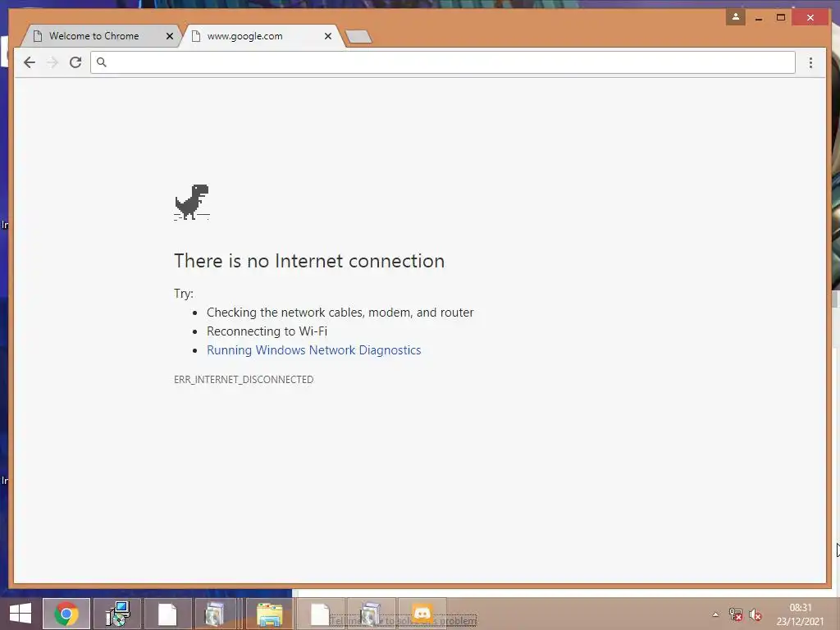This screenshot has height=630, width=840.
Task: Open a new tab with the new-tab button
Action: click(358, 36)
